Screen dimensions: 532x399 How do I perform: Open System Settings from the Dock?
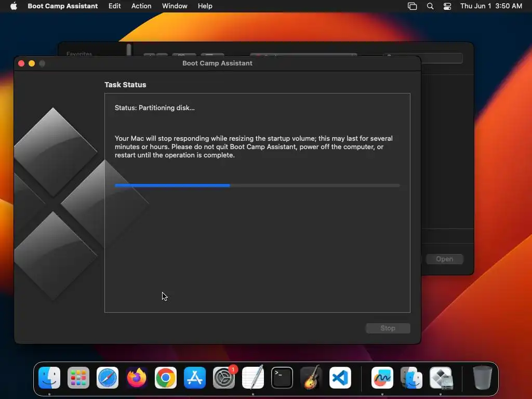click(x=224, y=378)
